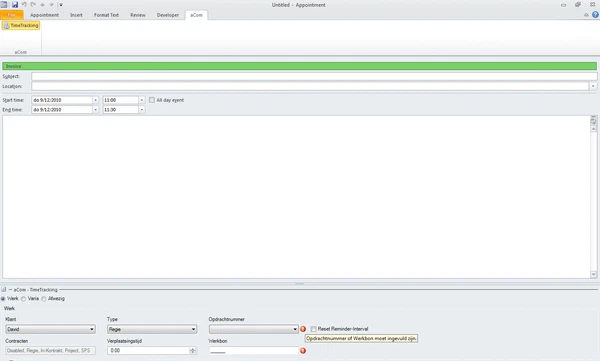Screen dimensions: 600x361
Task: Click in the appointment body text area
Action: pos(296,197)
